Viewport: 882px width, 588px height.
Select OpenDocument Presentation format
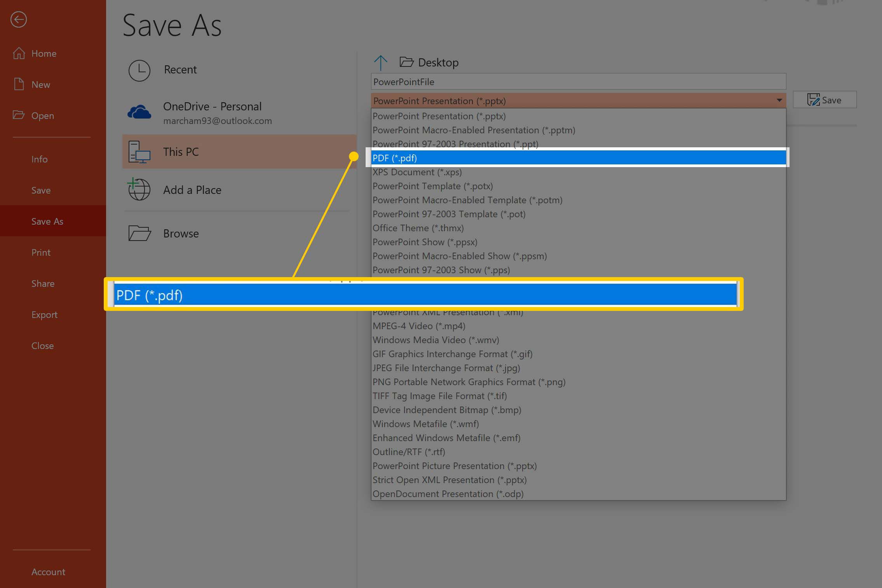click(448, 494)
